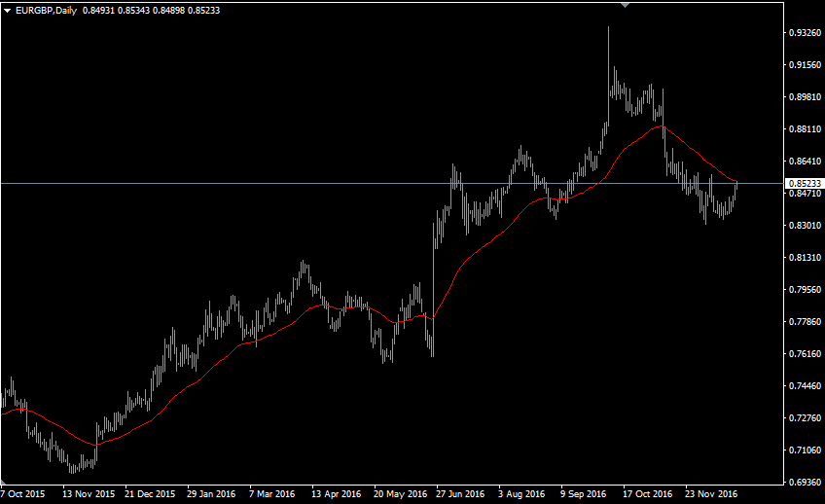Click the 0.74460 price scale label
The image size is (825, 504).
[x=805, y=385]
